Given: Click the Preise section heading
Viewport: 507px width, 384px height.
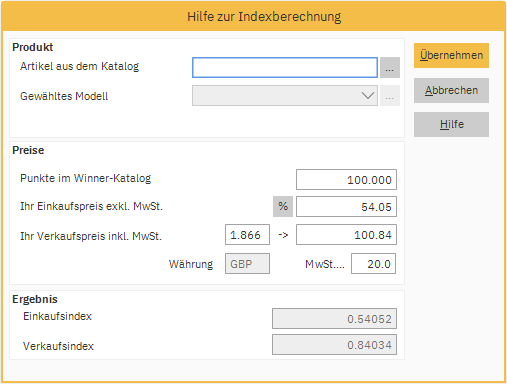Looking at the screenshot, I should pos(28,150).
